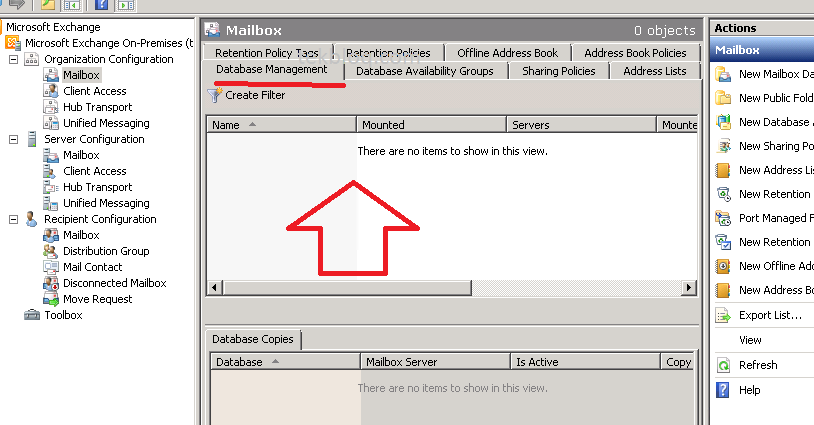This screenshot has height=425, width=814.
Task: Collapse the Recipient Configuration tree node
Action: click(13, 219)
